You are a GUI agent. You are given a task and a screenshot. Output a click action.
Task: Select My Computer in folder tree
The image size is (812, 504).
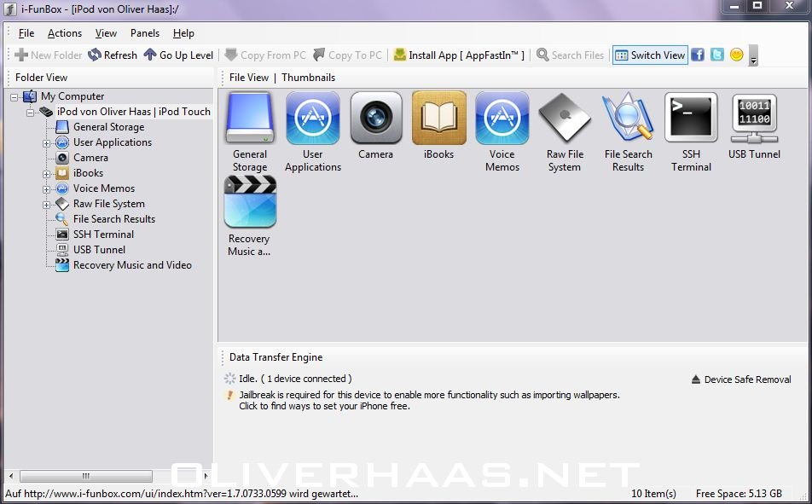click(x=72, y=96)
